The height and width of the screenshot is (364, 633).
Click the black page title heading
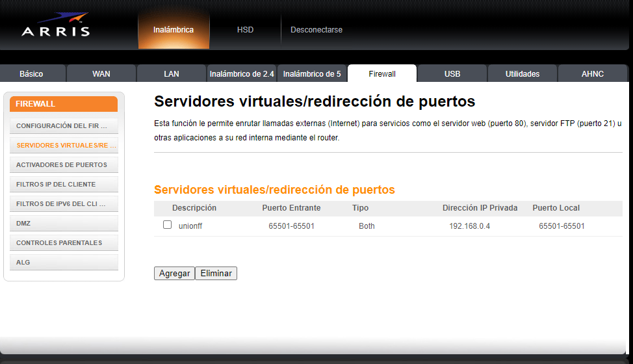[315, 101]
